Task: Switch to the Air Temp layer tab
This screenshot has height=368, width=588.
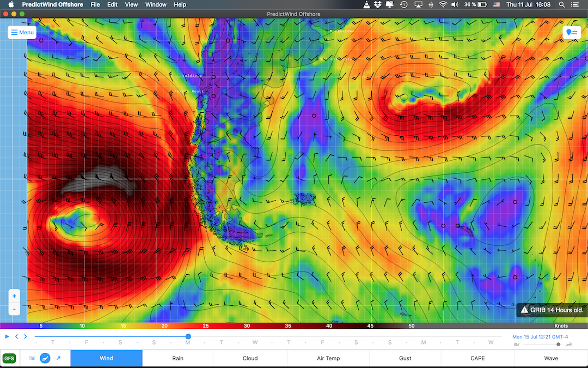Action: (328, 358)
